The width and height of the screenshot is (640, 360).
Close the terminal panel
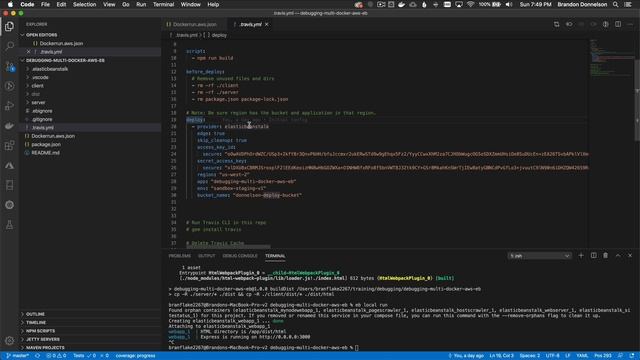pyautogui.click(x=630, y=256)
